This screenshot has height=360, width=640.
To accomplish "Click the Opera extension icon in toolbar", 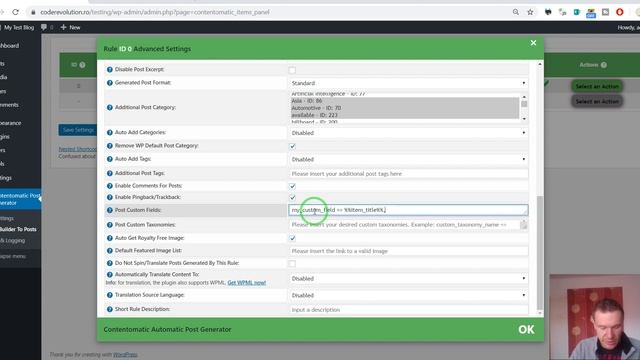I will tap(620, 12).
